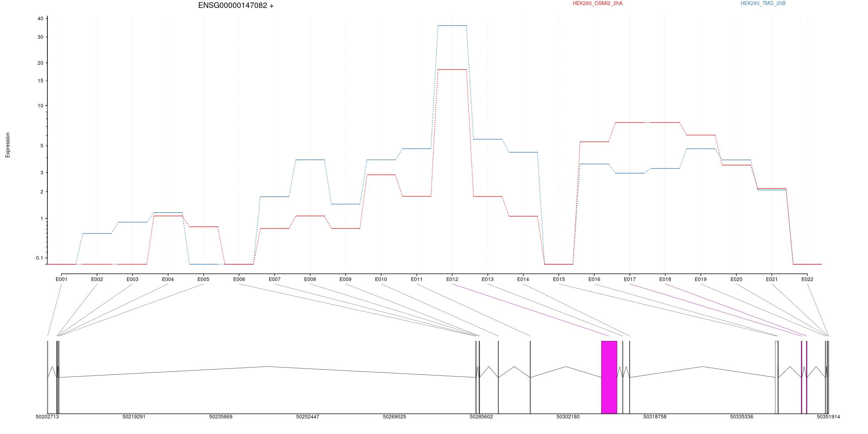Click the red E005 expression segment

(x=203, y=227)
